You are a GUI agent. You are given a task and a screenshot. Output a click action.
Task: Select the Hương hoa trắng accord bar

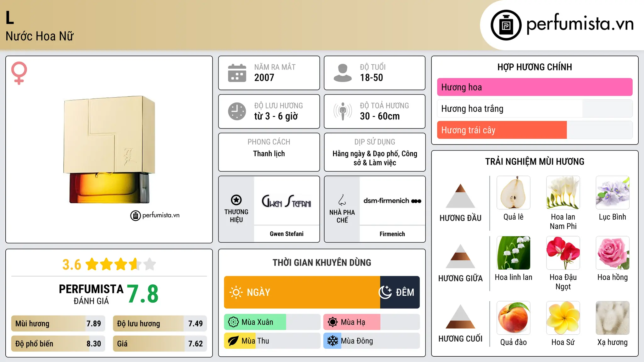click(x=535, y=109)
